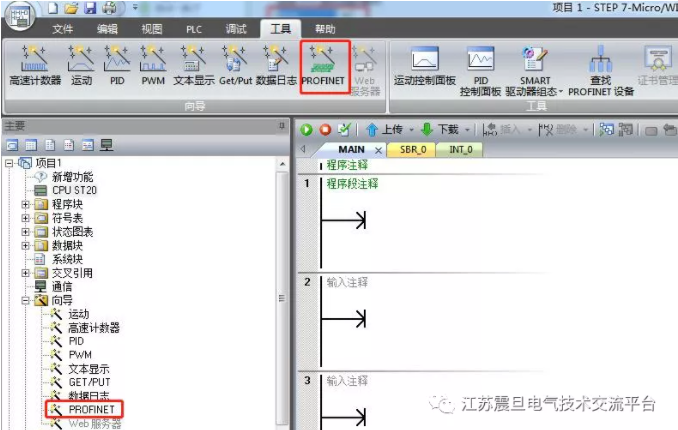Switch to the 调试 ribbon tab
This screenshot has height=430, width=678.
(x=236, y=29)
